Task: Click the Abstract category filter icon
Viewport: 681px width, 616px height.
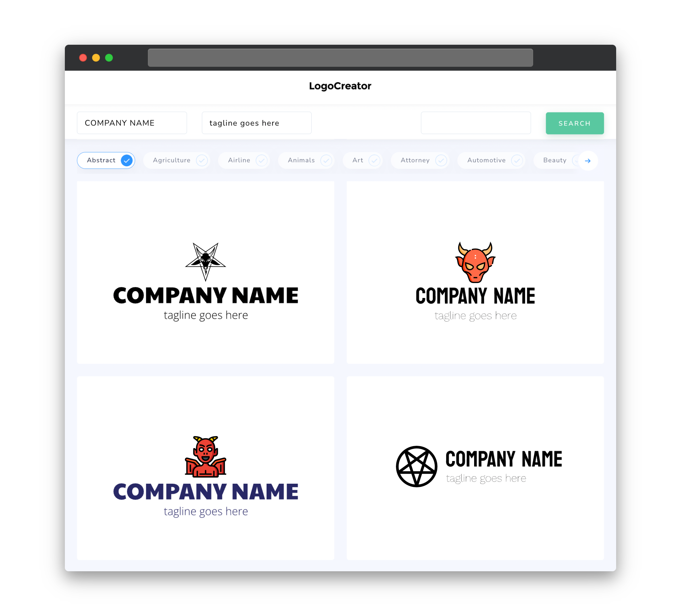Action: click(x=127, y=160)
